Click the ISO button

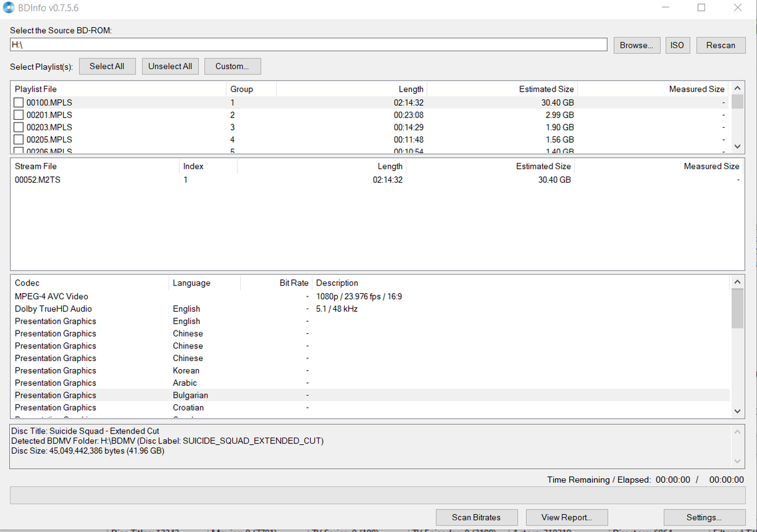point(677,45)
